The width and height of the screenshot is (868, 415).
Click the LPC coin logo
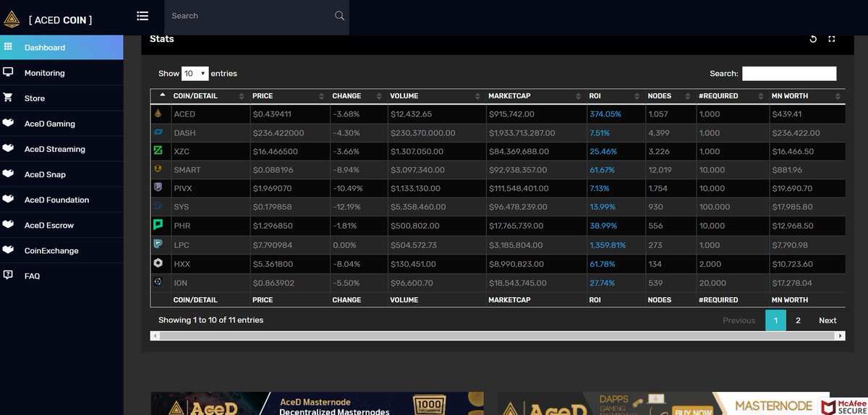pyautogui.click(x=158, y=244)
